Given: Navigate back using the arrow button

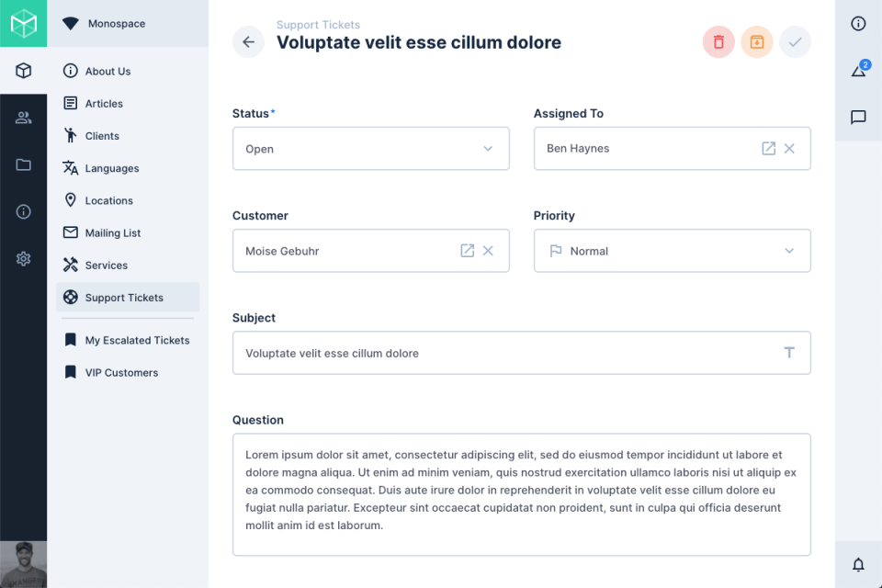Looking at the screenshot, I should click(248, 41).
